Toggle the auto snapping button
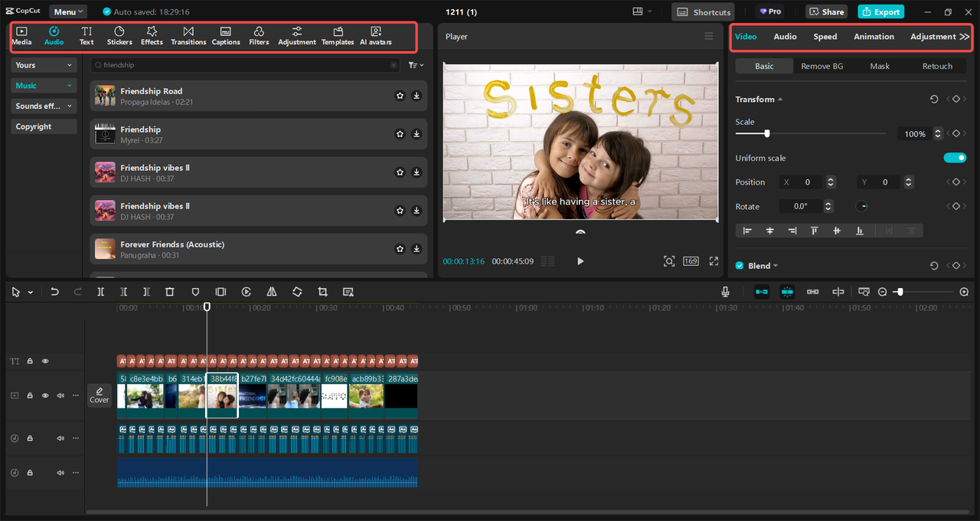 (788, 292)
